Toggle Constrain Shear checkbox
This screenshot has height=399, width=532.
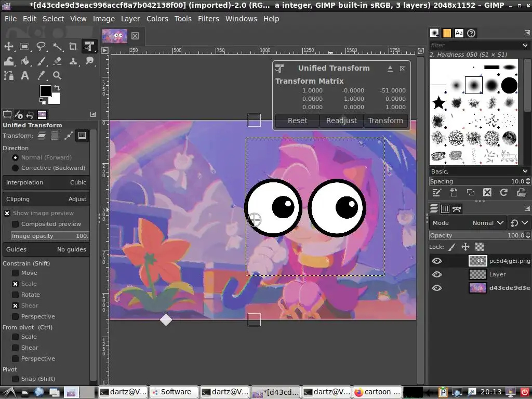(15, 305)
